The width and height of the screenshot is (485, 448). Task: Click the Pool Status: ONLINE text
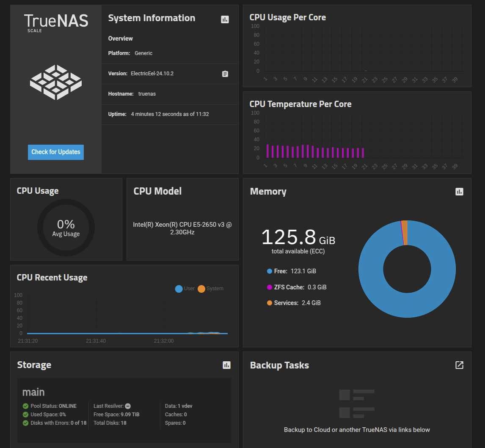click(53, 406)
